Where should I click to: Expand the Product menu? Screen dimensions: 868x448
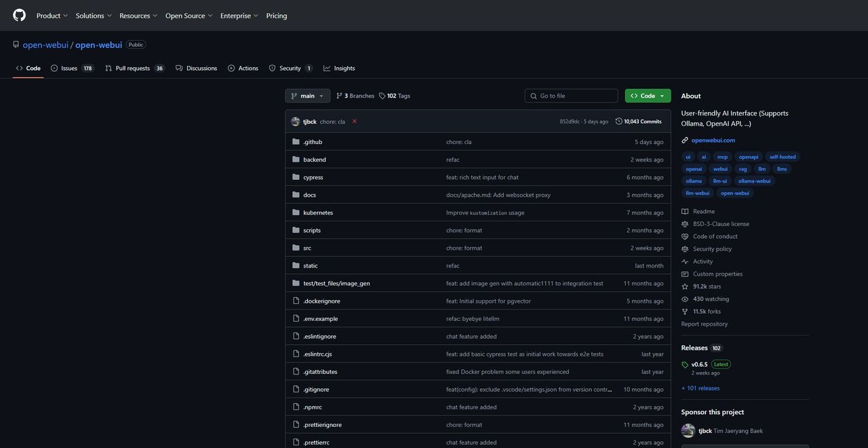(x=52, y=16)
